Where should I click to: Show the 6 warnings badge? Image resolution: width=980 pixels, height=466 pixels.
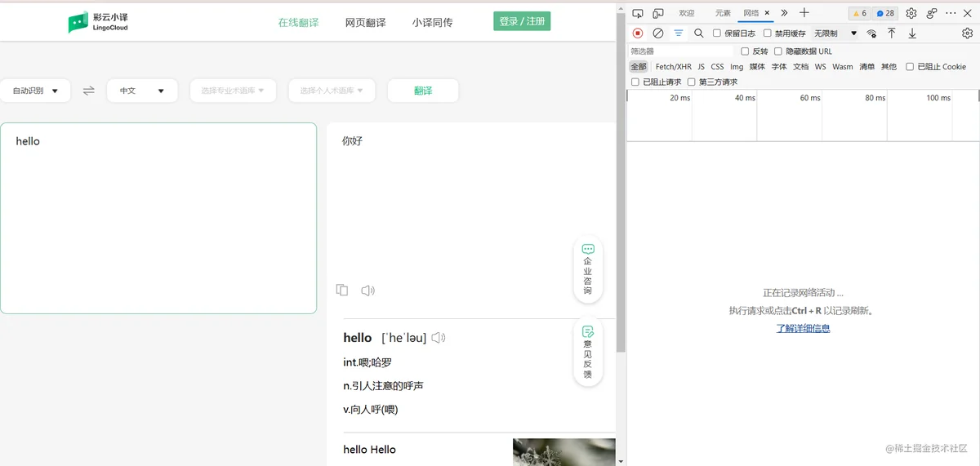(x=859, y=13)
